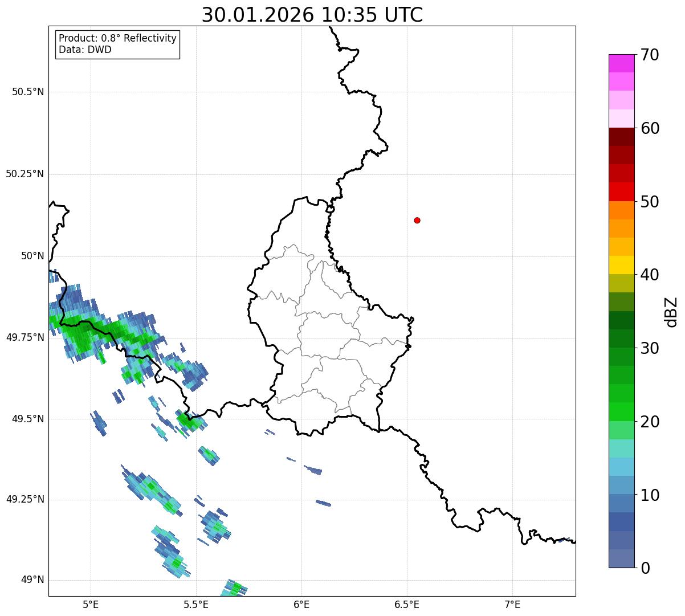The image size is (685, 616).
Task: Click the colorbar tick label 10
Action: [650, 495]
